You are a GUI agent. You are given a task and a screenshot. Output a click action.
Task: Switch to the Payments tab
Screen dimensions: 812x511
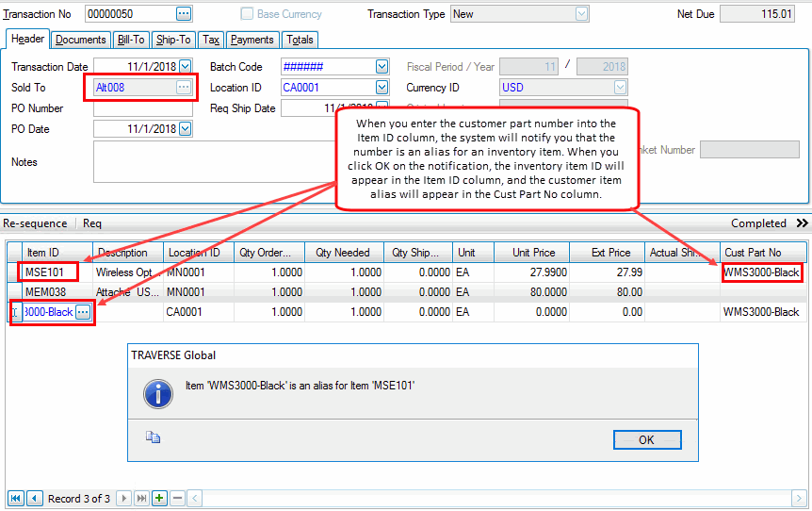click(252, 40)
